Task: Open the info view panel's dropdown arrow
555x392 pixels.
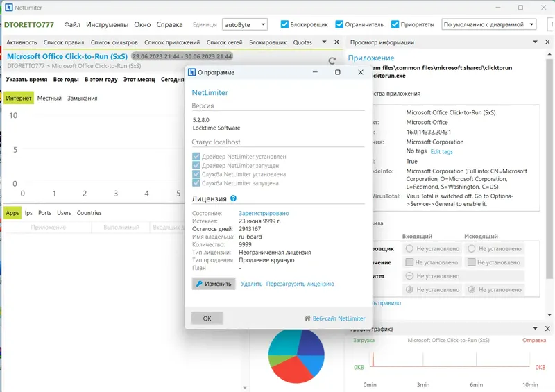Action: coord(535,42)
